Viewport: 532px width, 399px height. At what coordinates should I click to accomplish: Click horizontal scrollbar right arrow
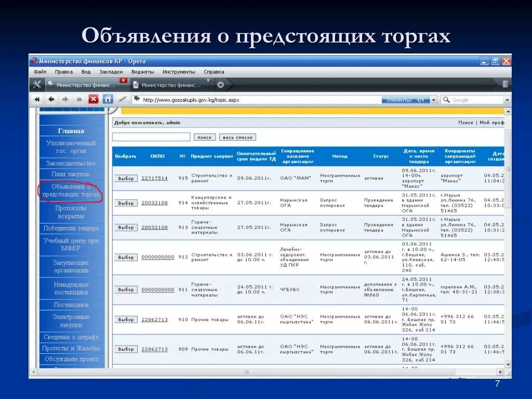click(x=500, y=372)
